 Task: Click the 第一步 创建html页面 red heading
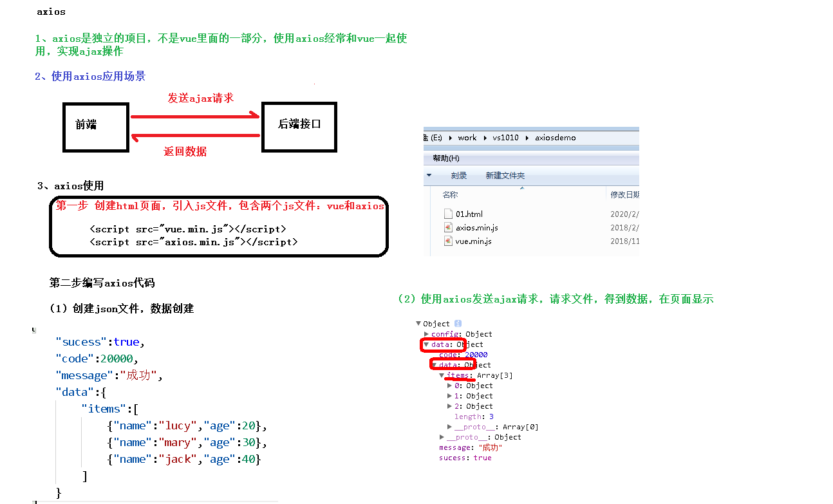pos(220,206)
